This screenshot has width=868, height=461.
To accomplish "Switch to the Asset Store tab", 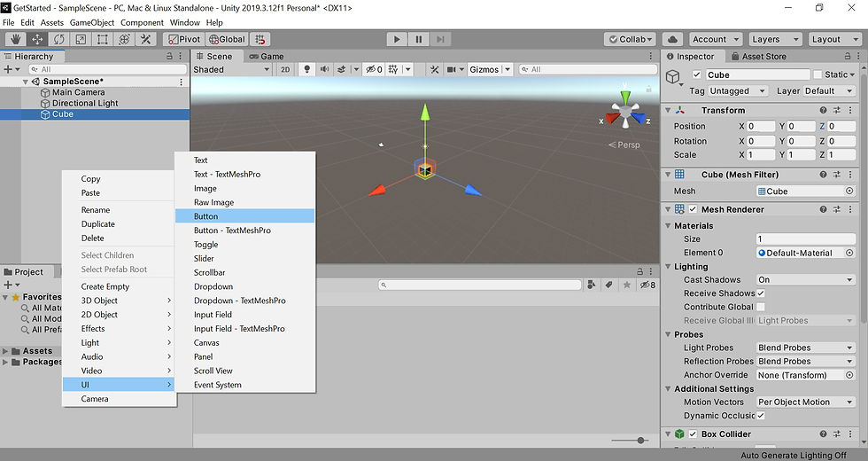I will coord(759,56).
